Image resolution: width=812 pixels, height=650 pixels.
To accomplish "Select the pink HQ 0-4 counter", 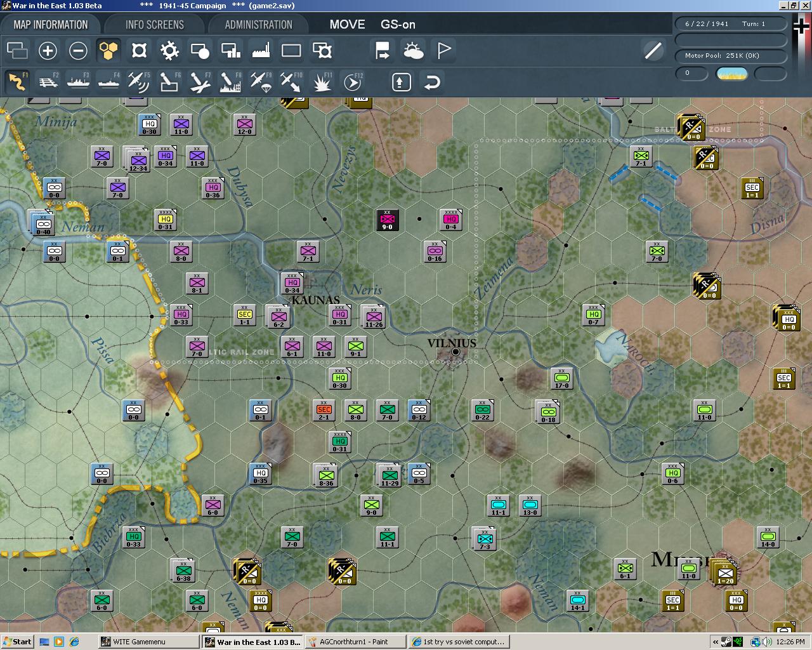I will click(450, 220).
